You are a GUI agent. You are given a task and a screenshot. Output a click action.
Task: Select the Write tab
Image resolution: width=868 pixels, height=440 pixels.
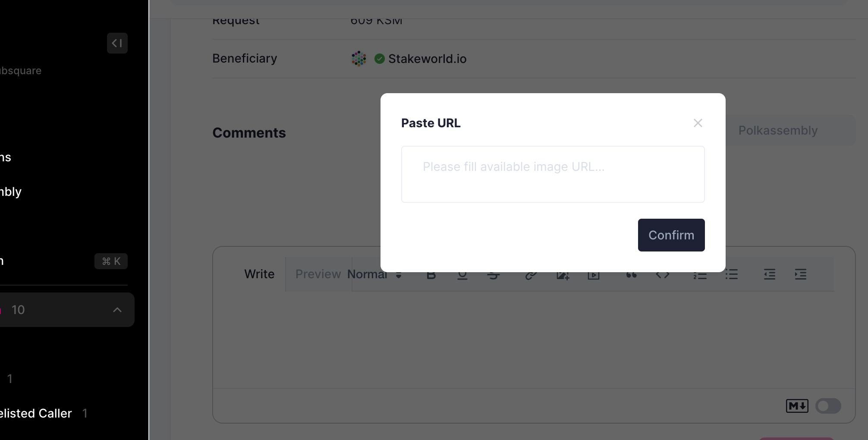(x=259, y=274)
